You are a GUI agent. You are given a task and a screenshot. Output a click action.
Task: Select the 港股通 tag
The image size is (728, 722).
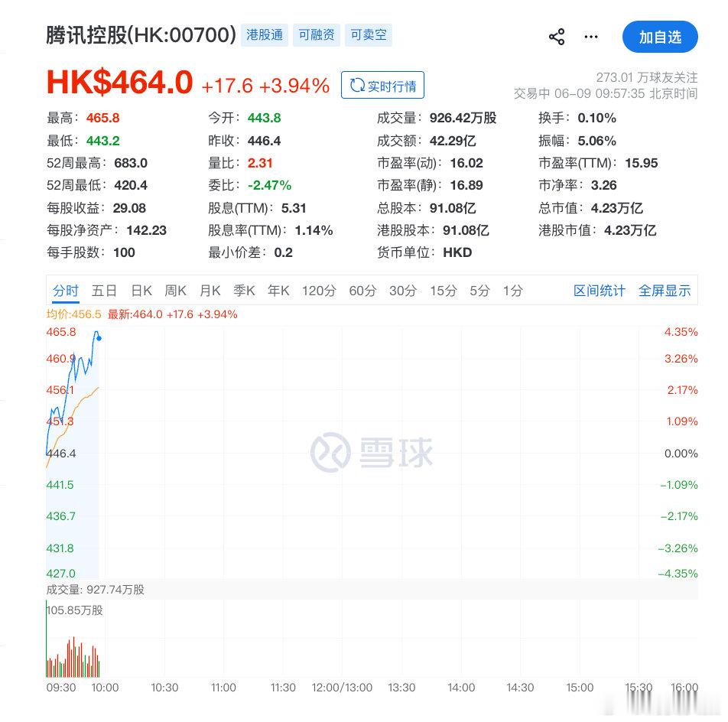(264, 35)
